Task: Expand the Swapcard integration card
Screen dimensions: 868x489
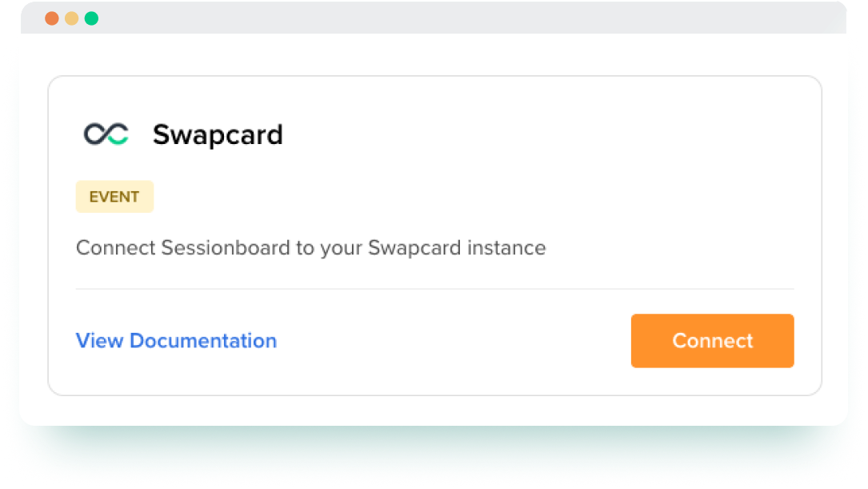Action: [434, 234]
